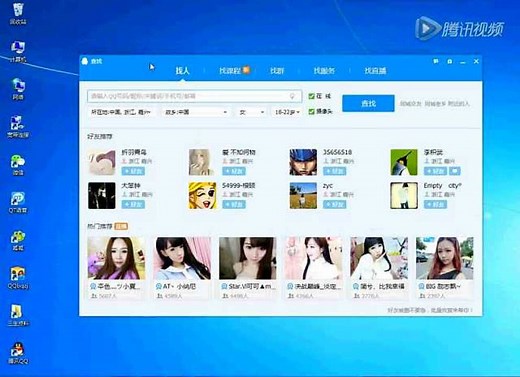This screenshot has width=520, height=377.
Task: Toggle the 摄像头 webcam checkbox
Action: click(311, 111)
